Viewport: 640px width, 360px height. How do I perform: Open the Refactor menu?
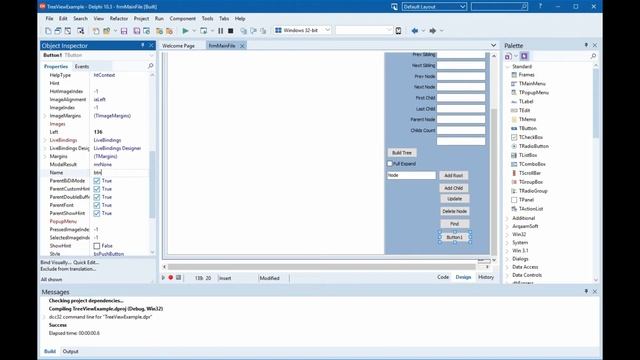119,18
